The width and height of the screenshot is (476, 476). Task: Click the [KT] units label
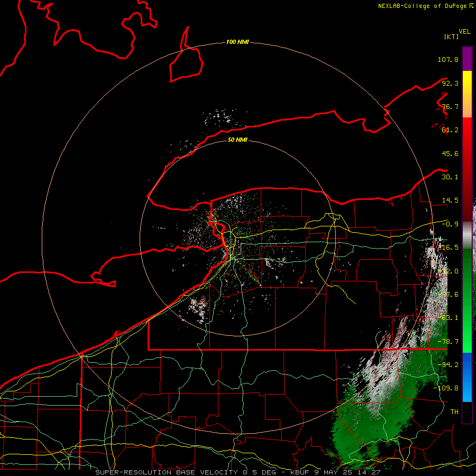pyautogui.click(x=451, y=36)
